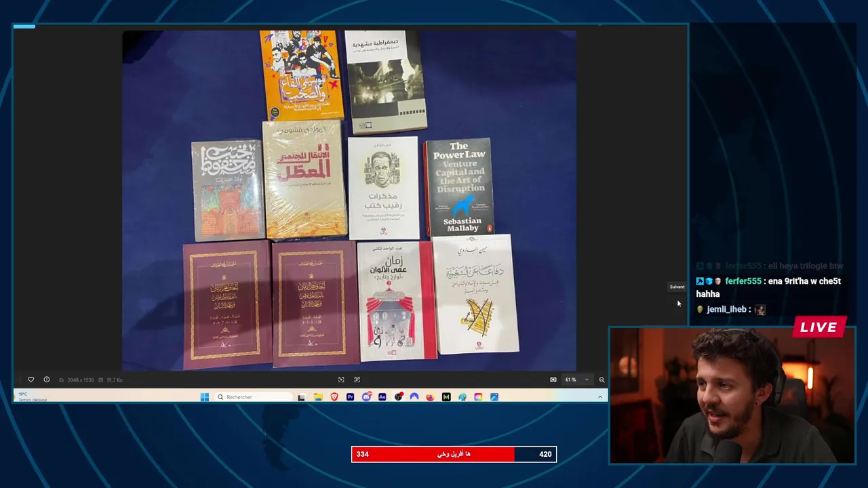The image size is (868, 488).
Task: Click the fit-to-window icon
Action: pyautogui.click(x=341, y=380)
